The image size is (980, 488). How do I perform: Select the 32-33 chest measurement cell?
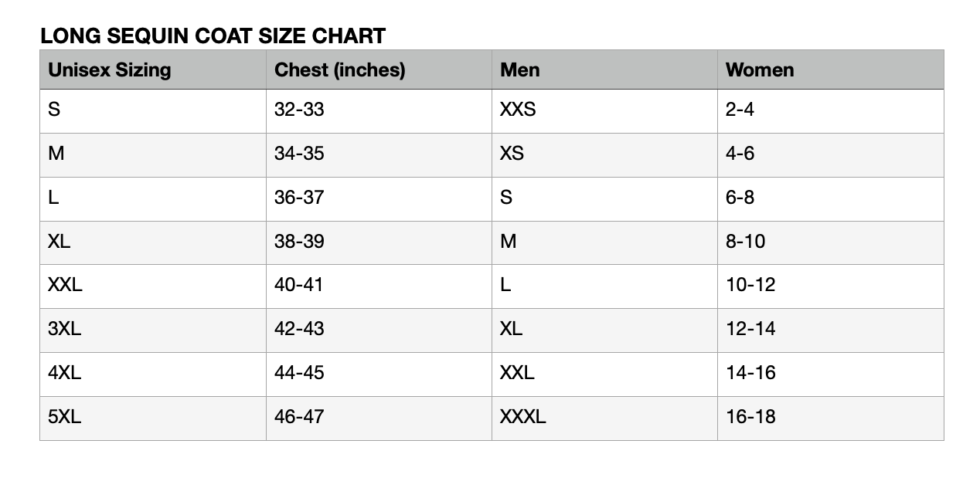[x=299, y=110]
